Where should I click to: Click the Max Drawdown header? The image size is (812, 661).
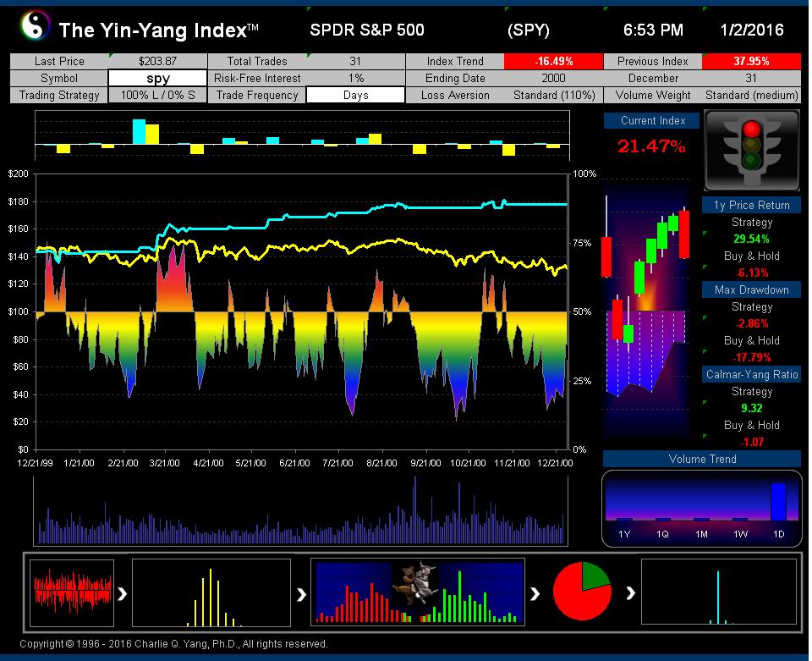[751, 289]
